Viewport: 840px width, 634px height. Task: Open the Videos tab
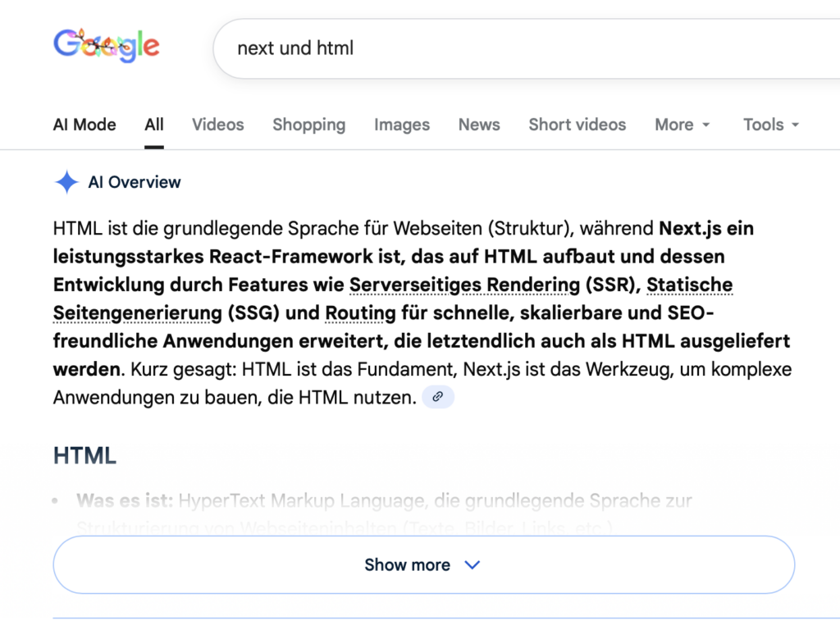point(218,125)
